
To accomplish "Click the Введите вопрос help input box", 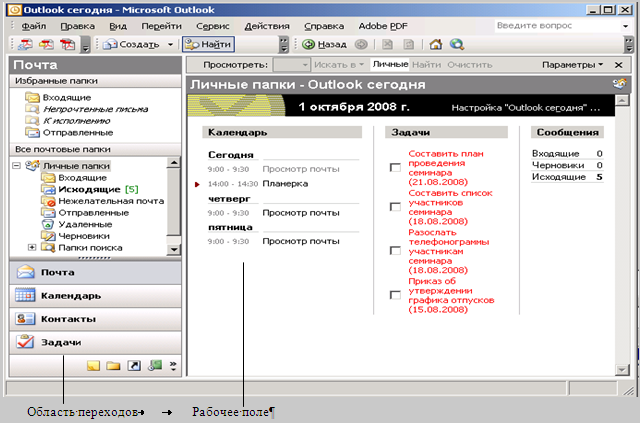I will pyautogui.click(x=557, y=26).
